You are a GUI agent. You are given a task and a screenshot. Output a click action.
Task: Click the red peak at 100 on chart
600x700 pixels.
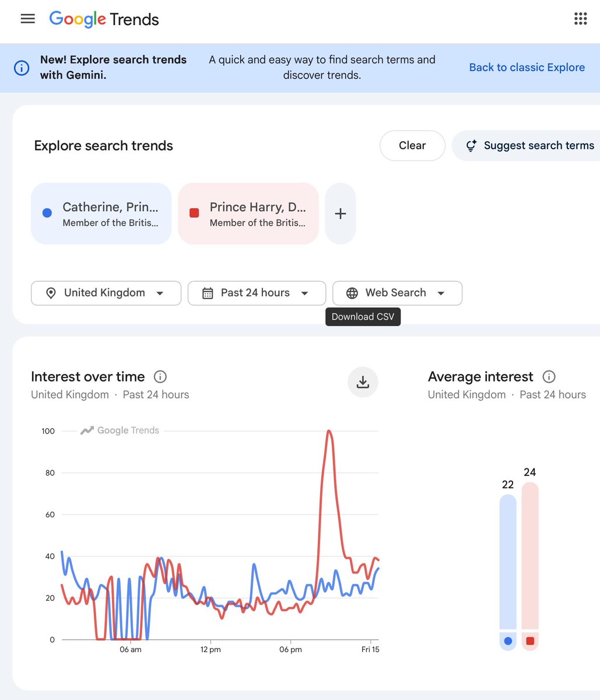tap(329, 432)
